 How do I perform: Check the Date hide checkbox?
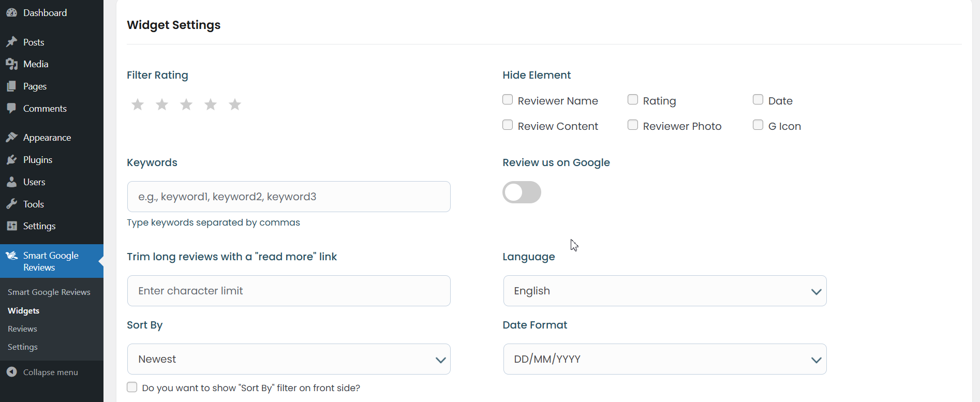click(758, 99)
